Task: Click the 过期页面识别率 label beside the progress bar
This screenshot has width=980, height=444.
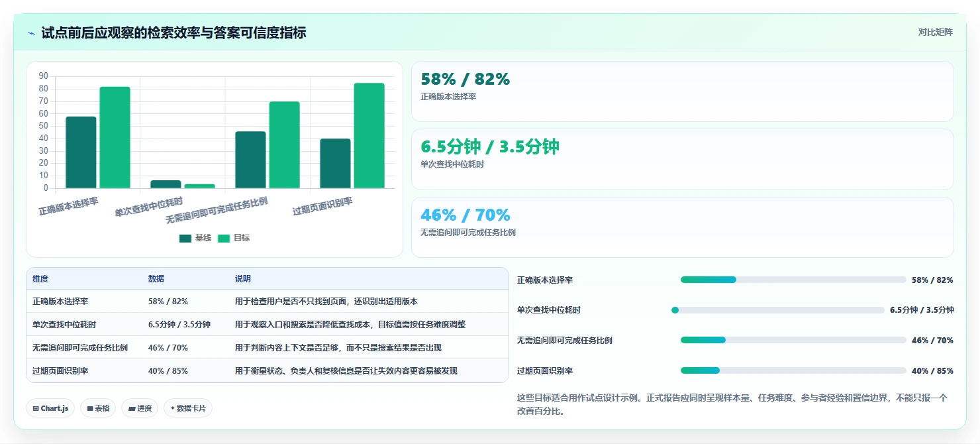Action: tap(545, 370)
